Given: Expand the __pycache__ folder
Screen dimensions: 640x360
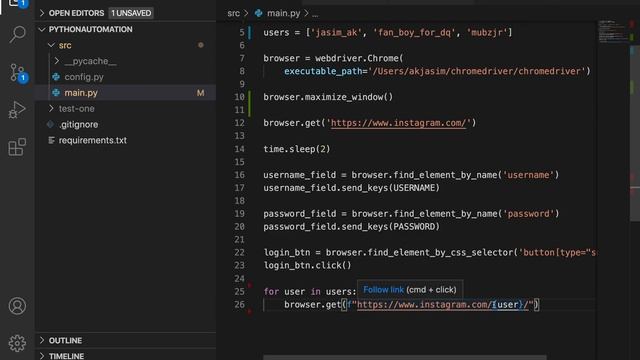Looking at the screenshot, I should (x=57, y=61).
